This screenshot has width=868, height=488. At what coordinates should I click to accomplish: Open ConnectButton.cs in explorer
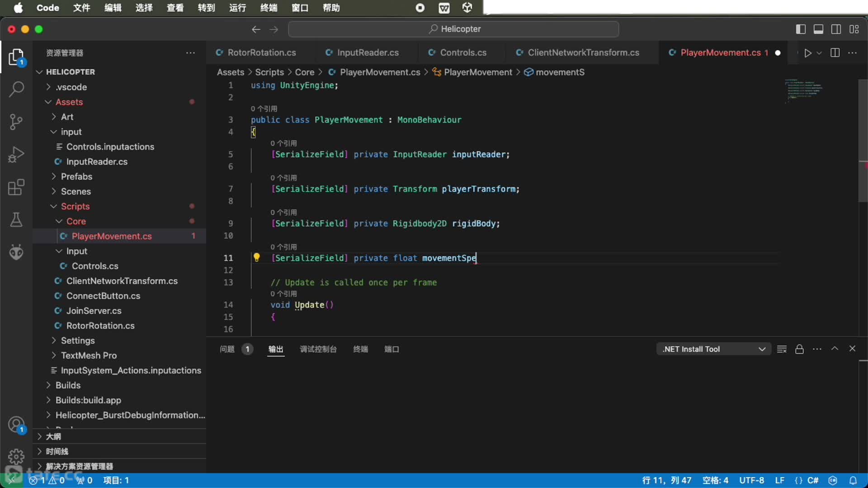[103, 296]
